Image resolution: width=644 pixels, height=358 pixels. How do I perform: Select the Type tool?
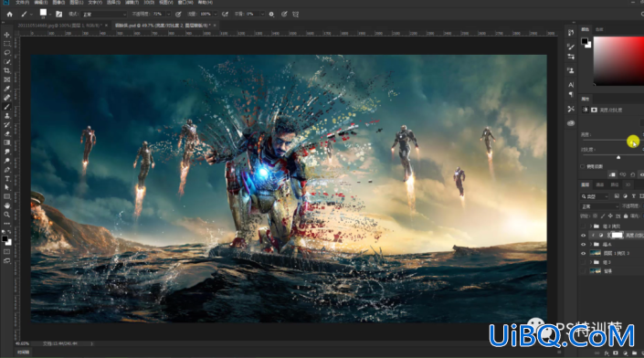pyautogui.click(x=7, y=179)
